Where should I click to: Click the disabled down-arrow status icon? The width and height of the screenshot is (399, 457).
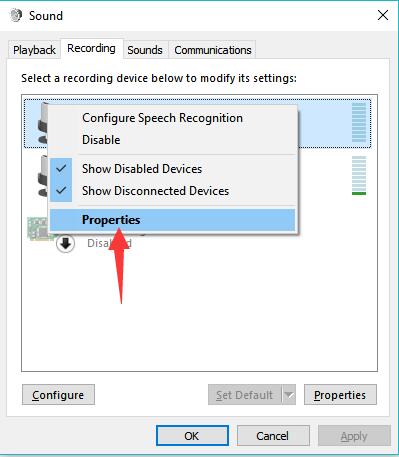tap(65, 244)
